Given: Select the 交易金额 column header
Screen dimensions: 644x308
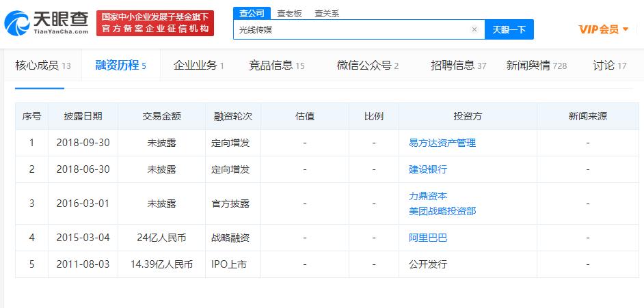Looking at the screenshot, I should click(162, 116).
